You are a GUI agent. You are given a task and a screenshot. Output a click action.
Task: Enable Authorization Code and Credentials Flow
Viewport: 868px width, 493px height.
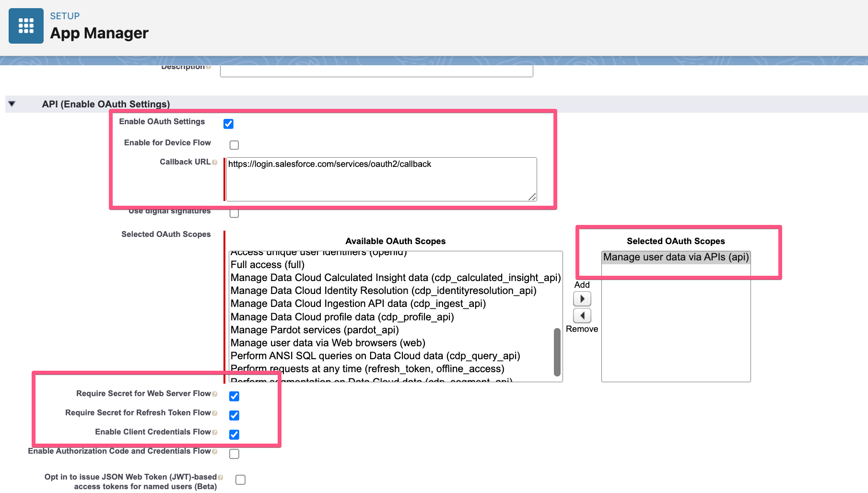(x=234, y=453)
